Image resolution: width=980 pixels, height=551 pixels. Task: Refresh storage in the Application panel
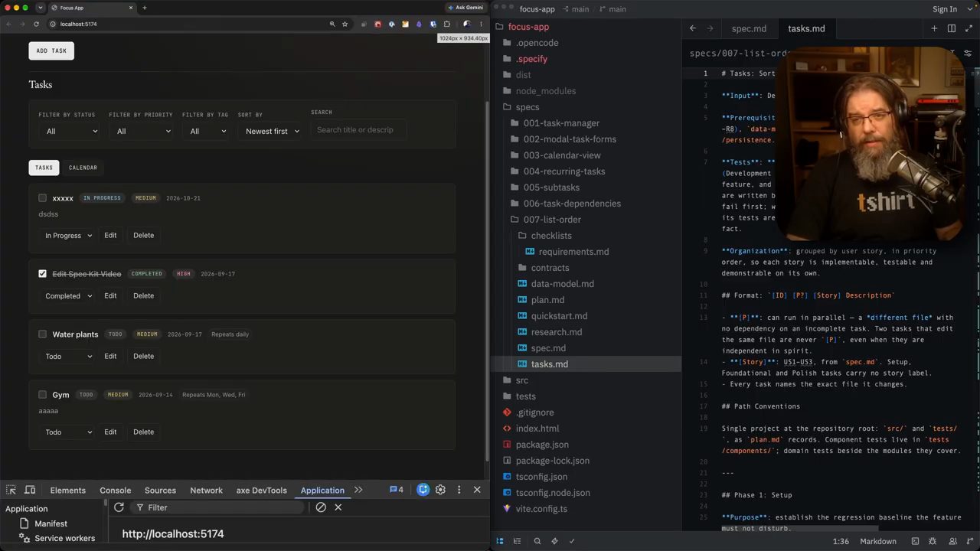(119, 507)
